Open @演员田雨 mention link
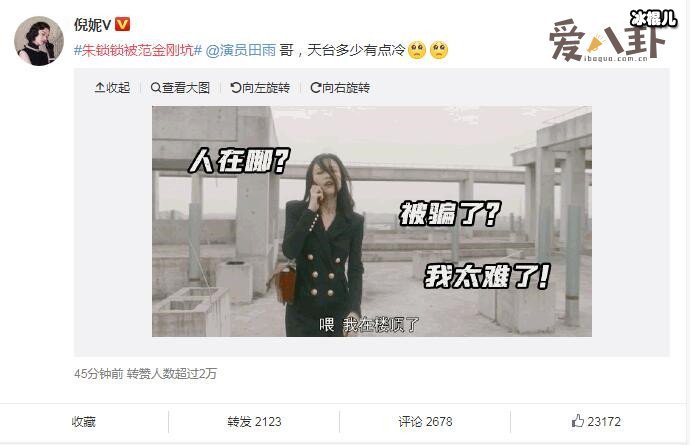Screen dimensions: 690x445 (241, 50)
